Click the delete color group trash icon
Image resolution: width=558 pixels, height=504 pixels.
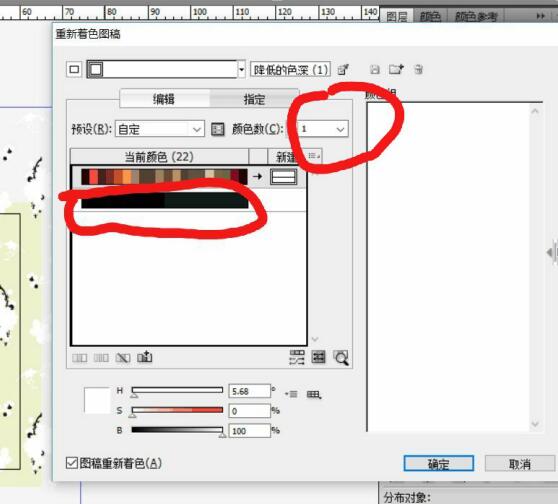[x=419, y=69]
